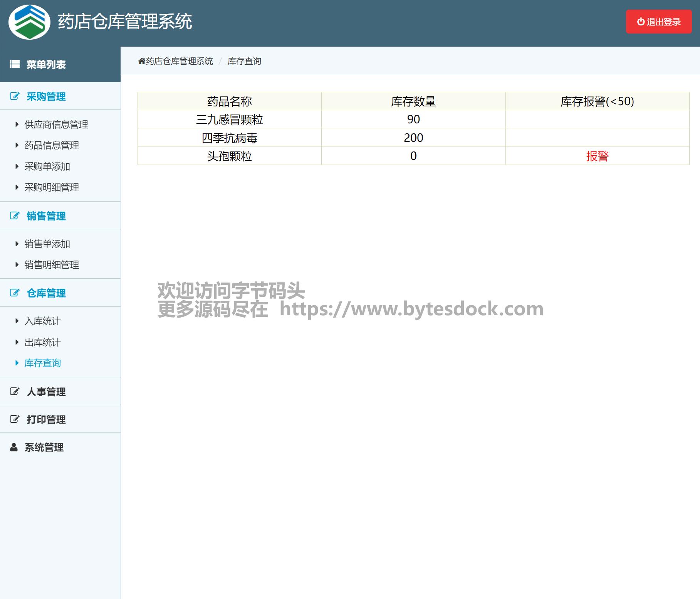Open 药品信息管理 page
Image resolution: width=700 pixels, height=599 pixels.
(x=52, y=145)
